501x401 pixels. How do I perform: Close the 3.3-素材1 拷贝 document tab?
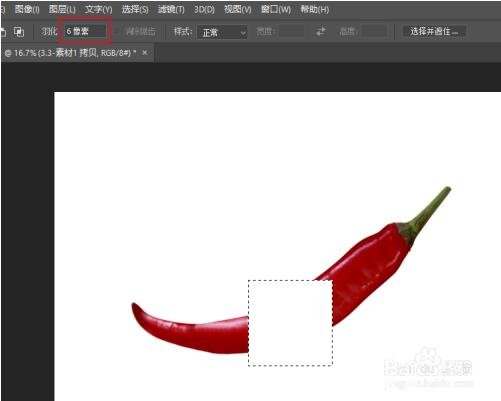pos(145,53)
